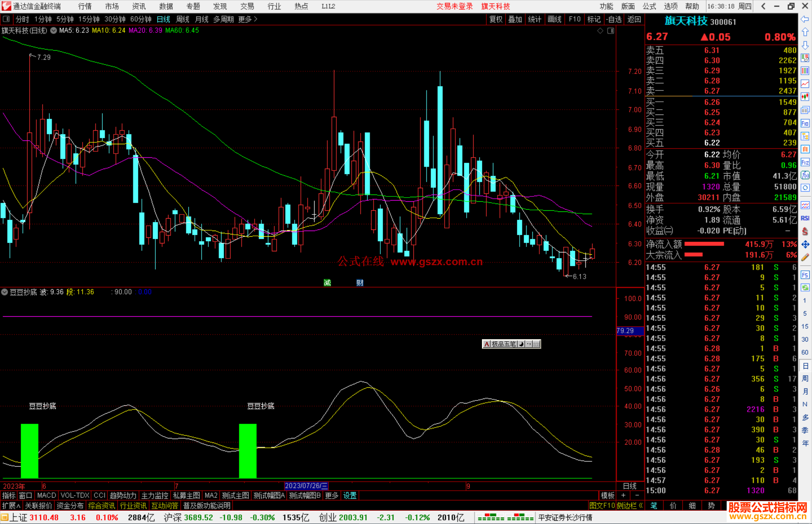
Task: Click the RSI indicator sidebar icon
Action: pos(805,218)
